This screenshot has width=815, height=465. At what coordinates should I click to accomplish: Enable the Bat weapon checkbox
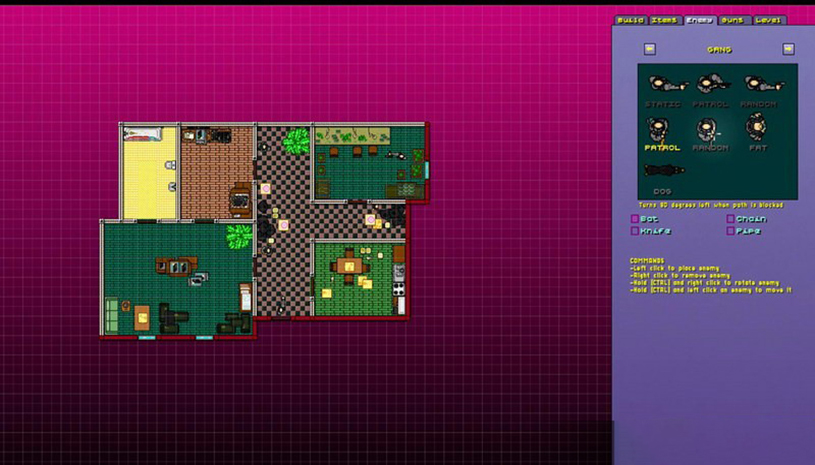point(635,219)
